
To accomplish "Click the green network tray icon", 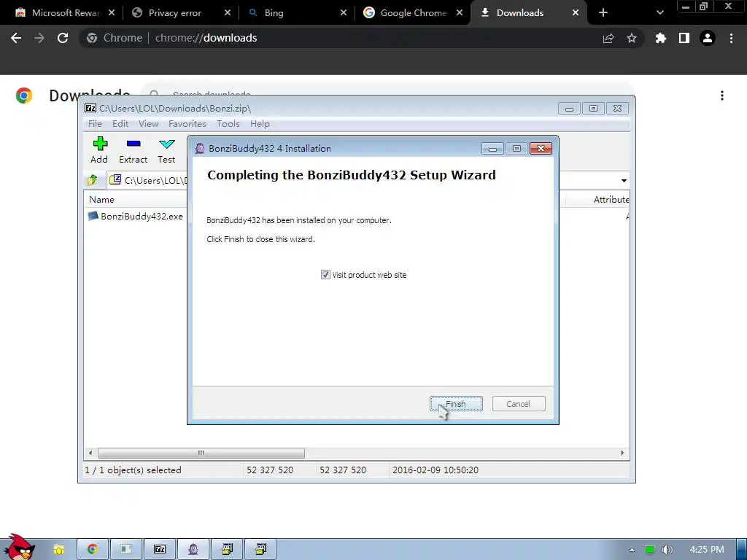I will [x=649, y=550].
